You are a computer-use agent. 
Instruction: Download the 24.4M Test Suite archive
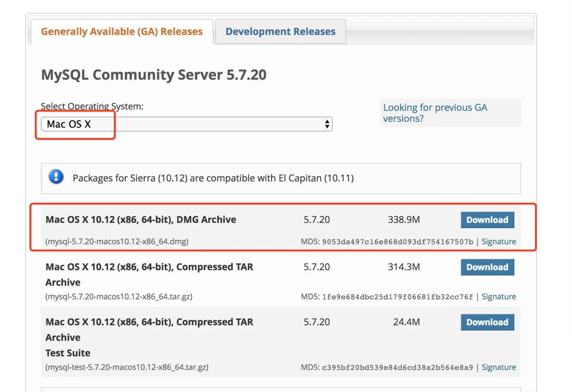(487, 322)
